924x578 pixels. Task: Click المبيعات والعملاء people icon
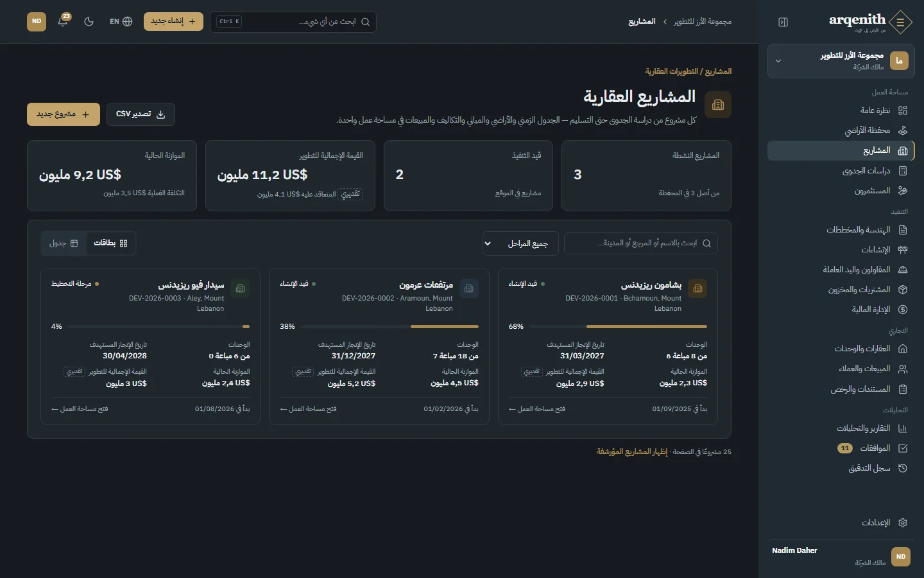tap(903, 369)
